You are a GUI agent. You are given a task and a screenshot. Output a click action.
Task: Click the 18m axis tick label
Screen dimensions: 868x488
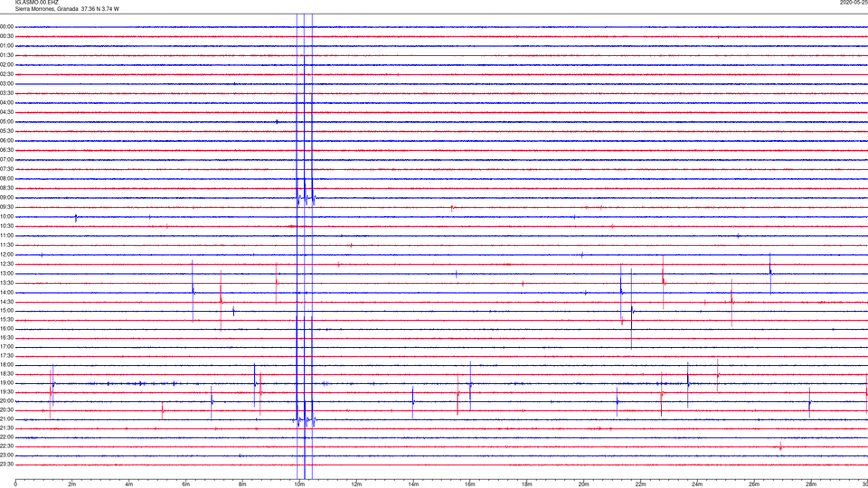pos(526,484)
